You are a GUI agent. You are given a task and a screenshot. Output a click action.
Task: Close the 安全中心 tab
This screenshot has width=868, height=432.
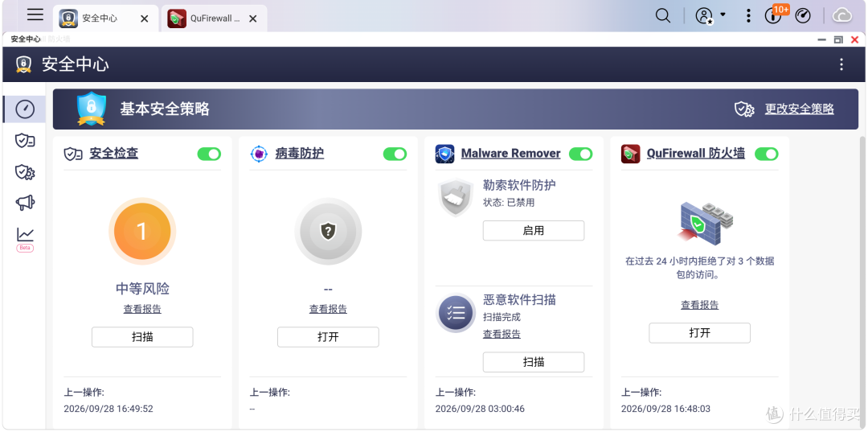point(145,19)
